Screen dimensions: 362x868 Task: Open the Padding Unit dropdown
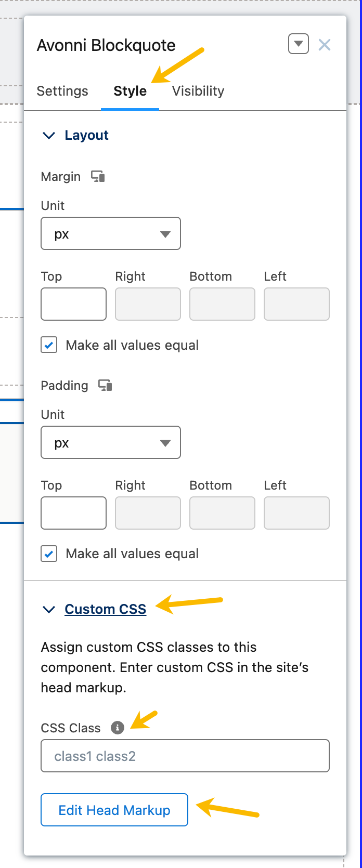(x=111, y=443)
